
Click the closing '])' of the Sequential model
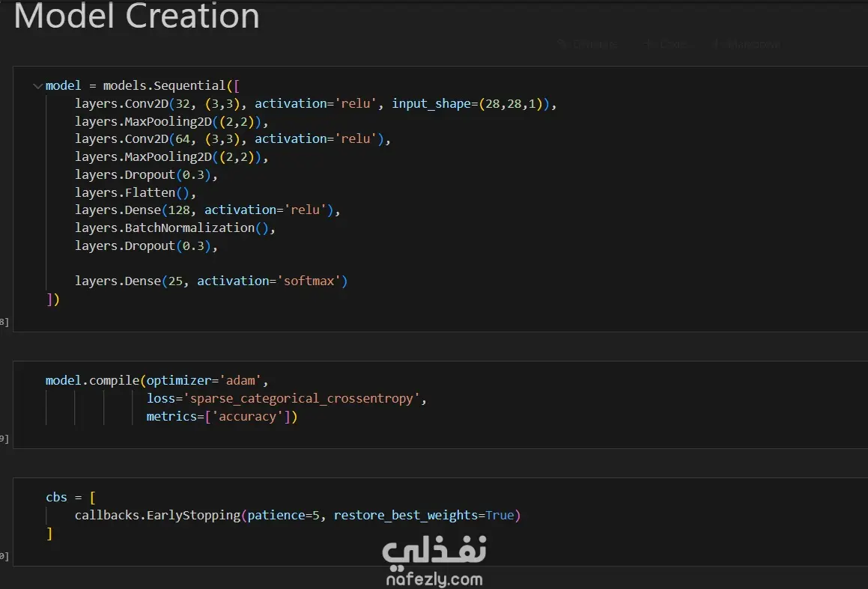[x=52, y=299]
